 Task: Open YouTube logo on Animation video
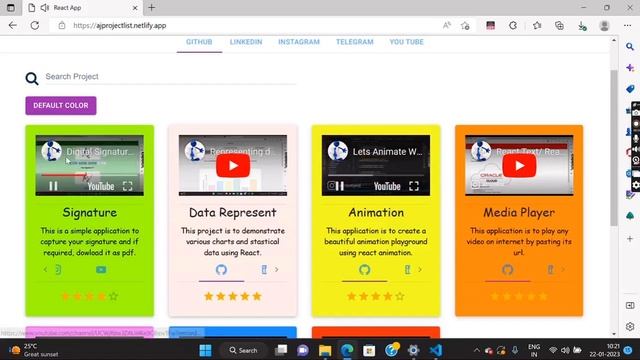[387, 187]
